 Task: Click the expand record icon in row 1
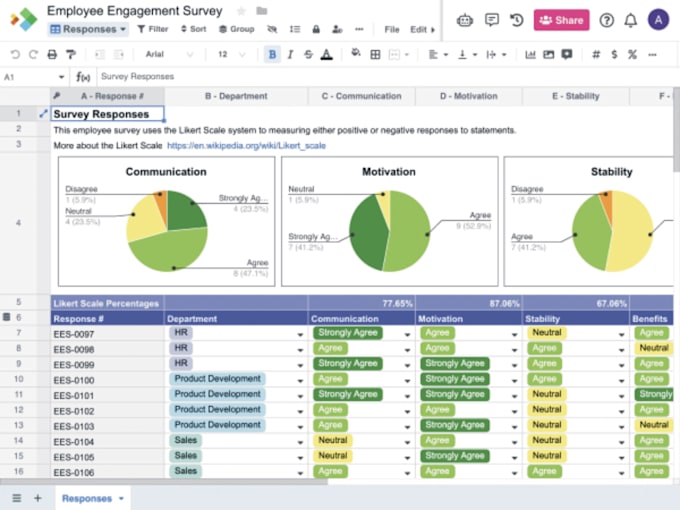point(43,114)
